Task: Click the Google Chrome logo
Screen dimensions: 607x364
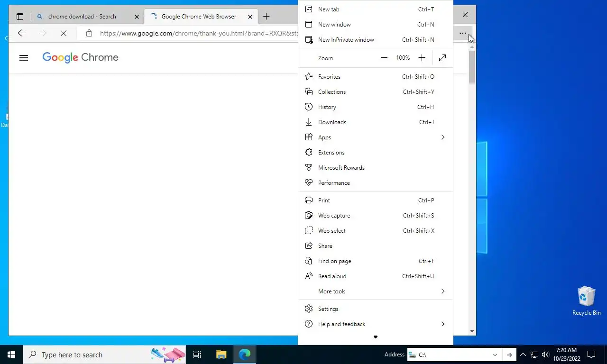Action: [80, 57]
